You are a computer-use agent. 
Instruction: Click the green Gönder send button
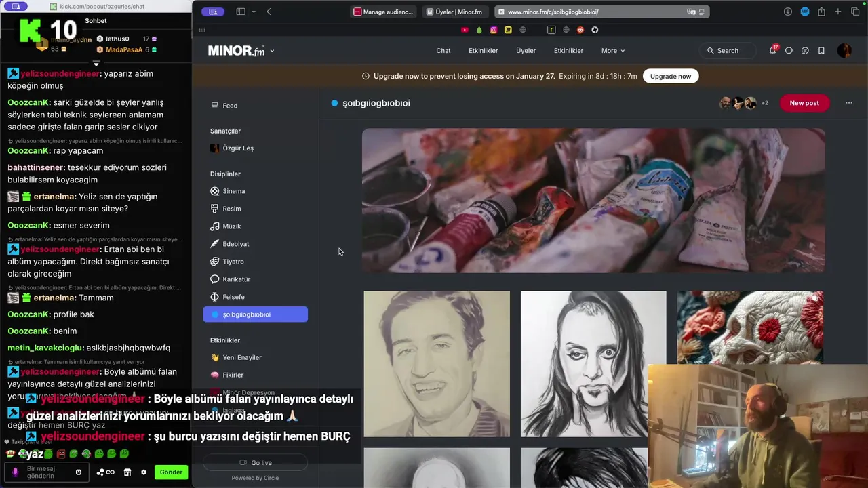[x=171, y=472]
